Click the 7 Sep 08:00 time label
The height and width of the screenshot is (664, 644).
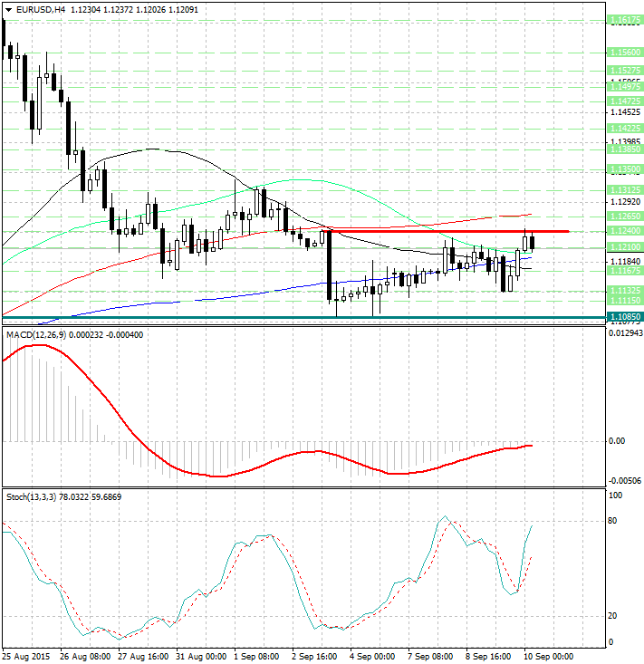[430, 657]
